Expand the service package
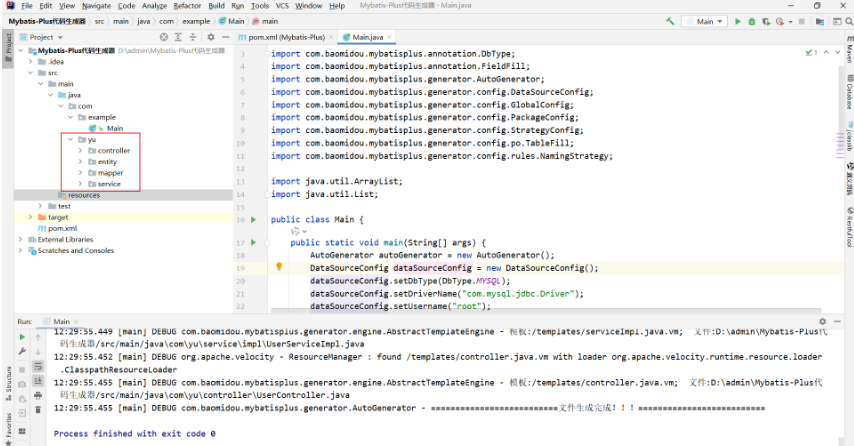This screenshot has width=854, height=446. point(80,184)
